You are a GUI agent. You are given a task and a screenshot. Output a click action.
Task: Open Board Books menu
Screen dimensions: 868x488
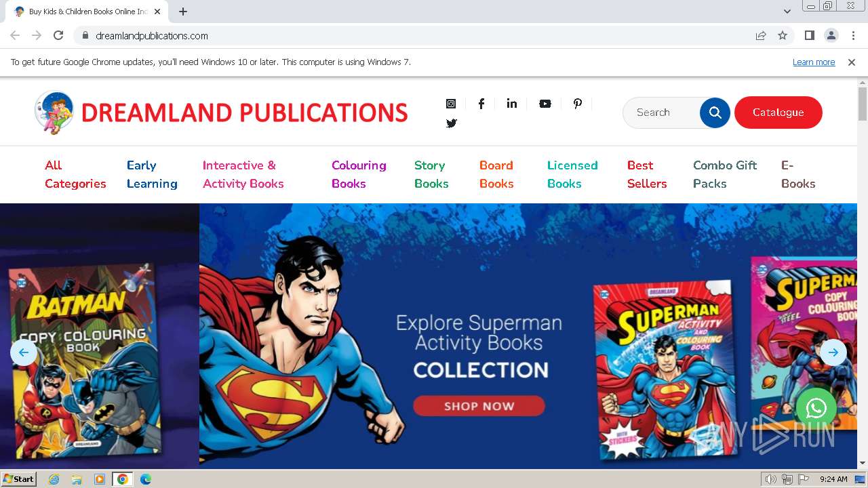(x=496, y=174)
